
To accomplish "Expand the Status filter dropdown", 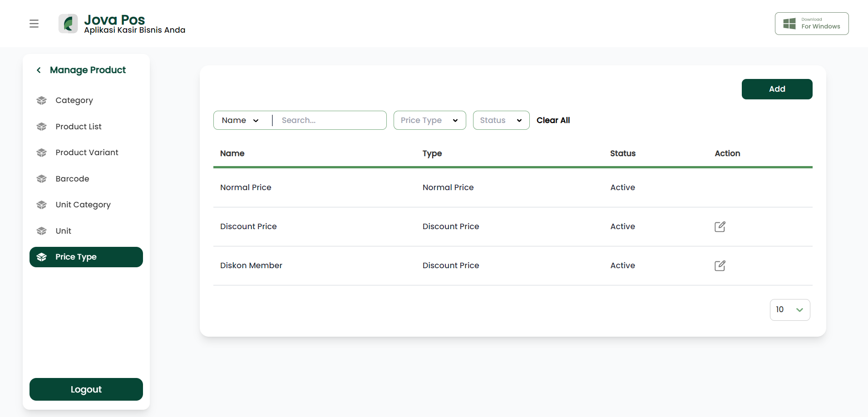I will tap(501, 120).
